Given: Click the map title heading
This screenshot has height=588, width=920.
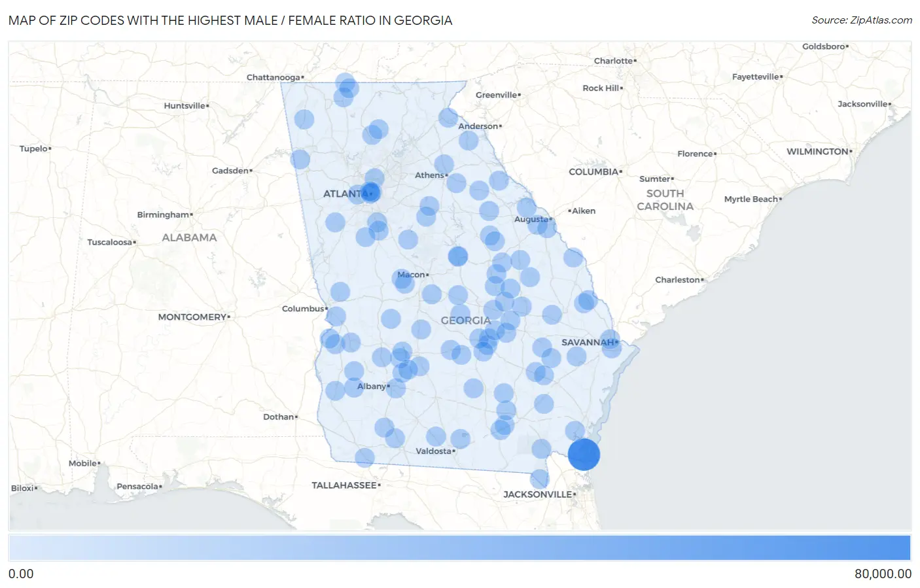Looking at the screenshot, I should [230, 20].
